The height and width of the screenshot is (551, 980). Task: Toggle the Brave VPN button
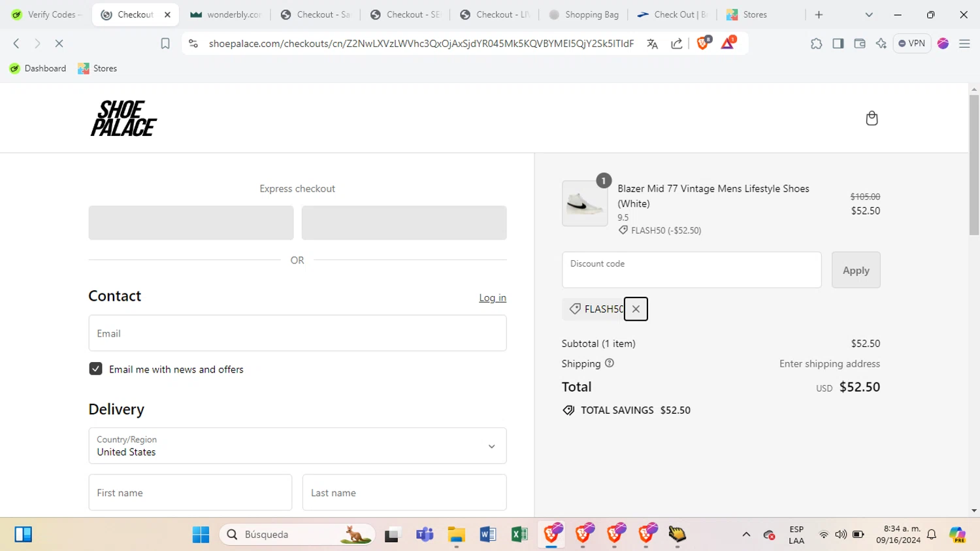click(x=911, y=43)
